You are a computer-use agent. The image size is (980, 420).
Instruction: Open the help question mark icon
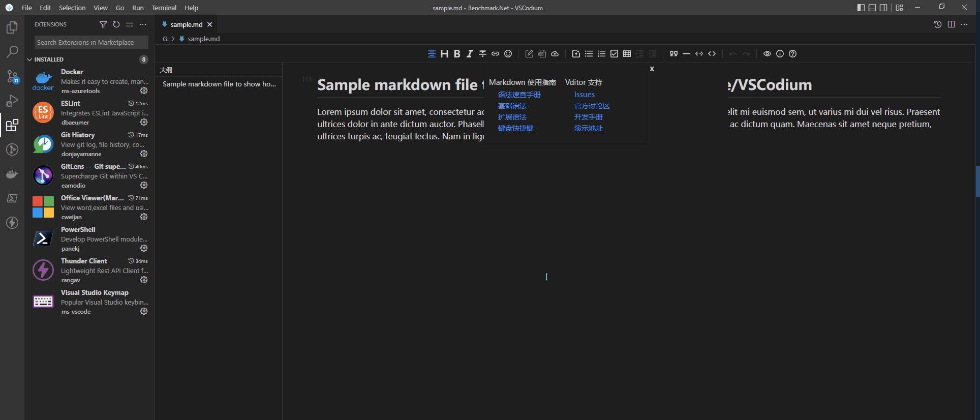click(x=792, y=54)
